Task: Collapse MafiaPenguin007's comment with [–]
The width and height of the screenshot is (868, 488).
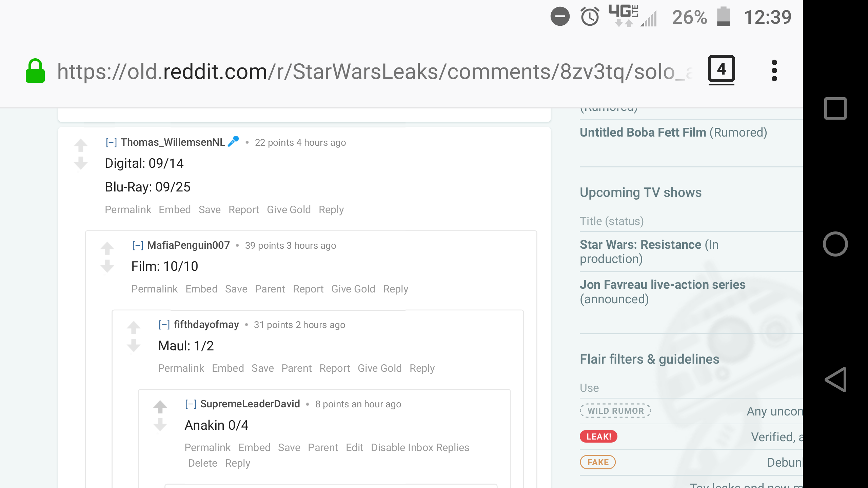Action: point(138,245)
